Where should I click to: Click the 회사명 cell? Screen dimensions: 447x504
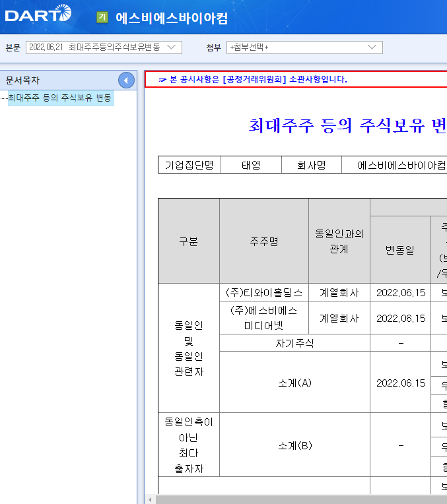tap(312, 165)
